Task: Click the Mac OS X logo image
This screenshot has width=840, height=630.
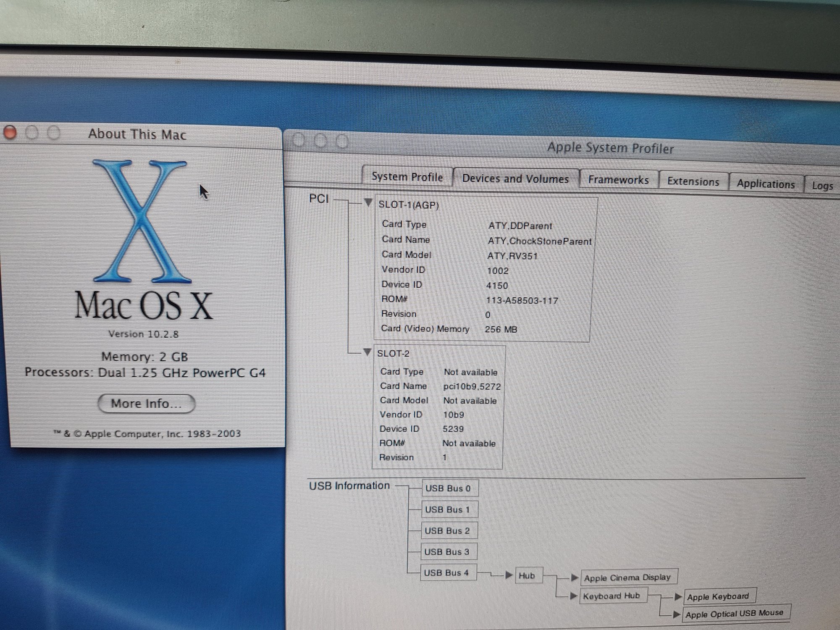Action: click(143, 222)
